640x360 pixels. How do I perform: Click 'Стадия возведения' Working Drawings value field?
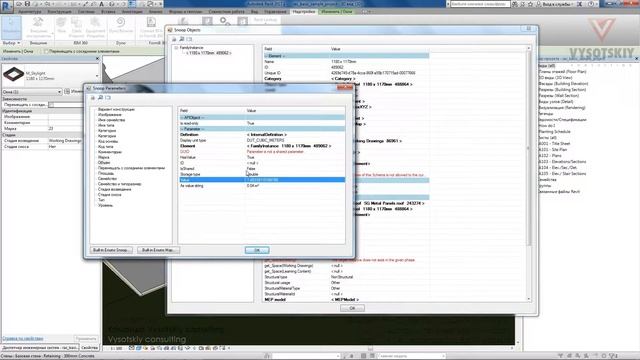(x=65, y=140)
